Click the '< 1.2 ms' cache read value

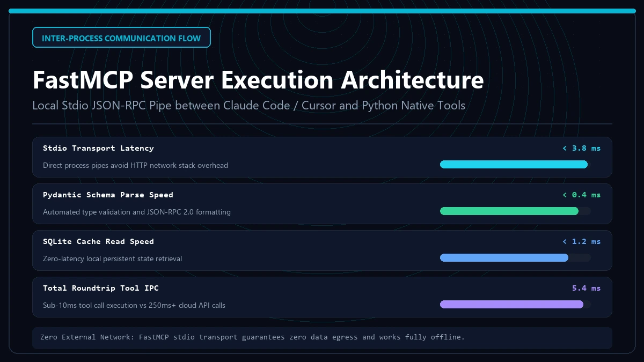(x=581, y=241)
